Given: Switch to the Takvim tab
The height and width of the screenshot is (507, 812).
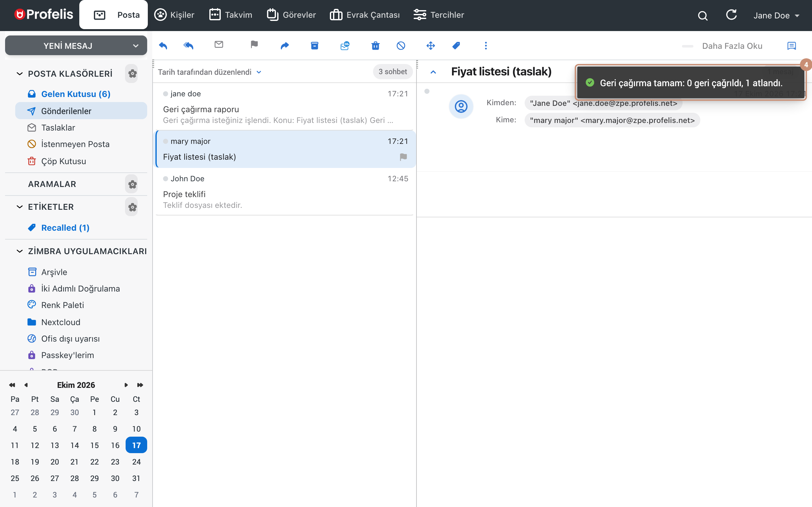Looking at the screenshot, I should [x=231, y=15].
